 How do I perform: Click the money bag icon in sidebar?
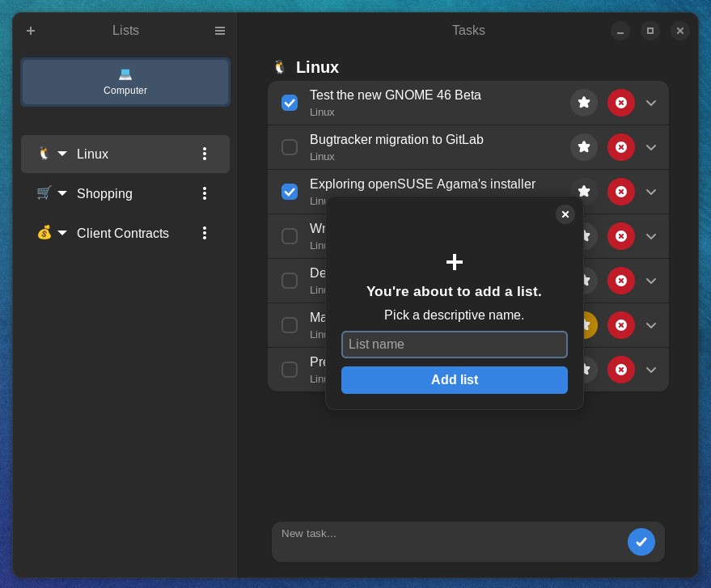(44, 233)
